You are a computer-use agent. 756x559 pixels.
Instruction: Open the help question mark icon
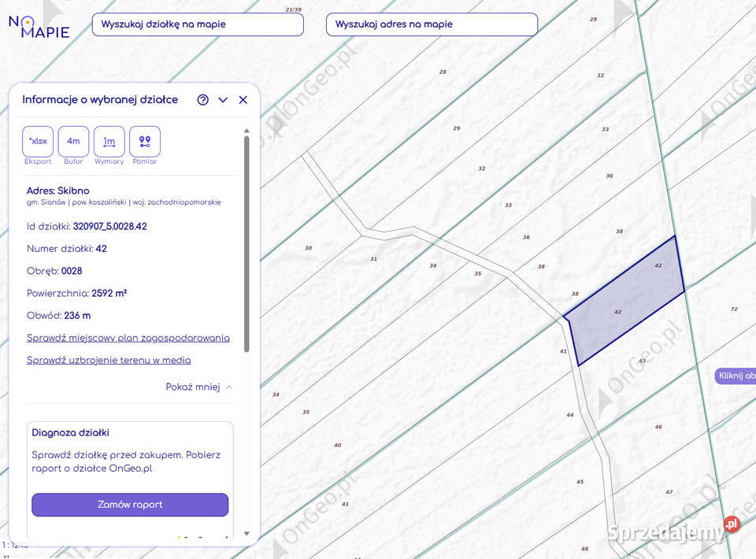[x=203, y=100]
